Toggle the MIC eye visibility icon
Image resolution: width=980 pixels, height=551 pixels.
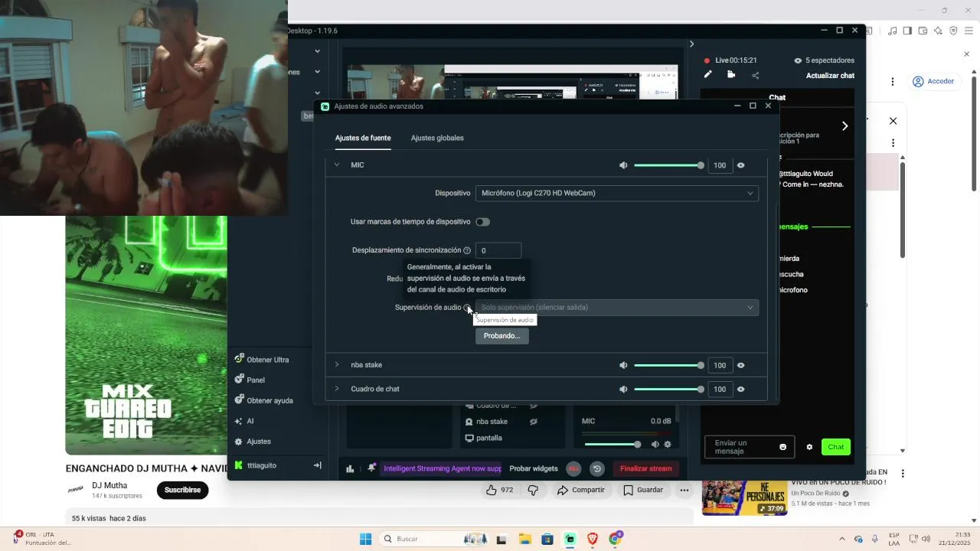coord(740,165)
